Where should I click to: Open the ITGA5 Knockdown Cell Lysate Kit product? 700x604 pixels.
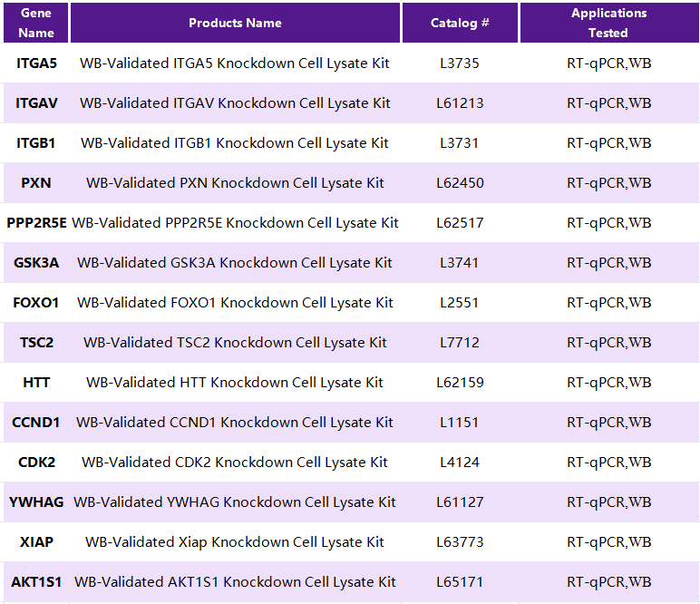(x=235, y=63)
